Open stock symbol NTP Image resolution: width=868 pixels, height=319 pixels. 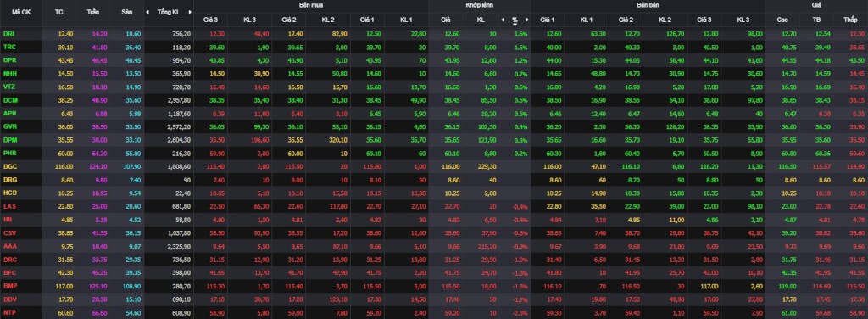pyautogui.click(x=8, y=313)
